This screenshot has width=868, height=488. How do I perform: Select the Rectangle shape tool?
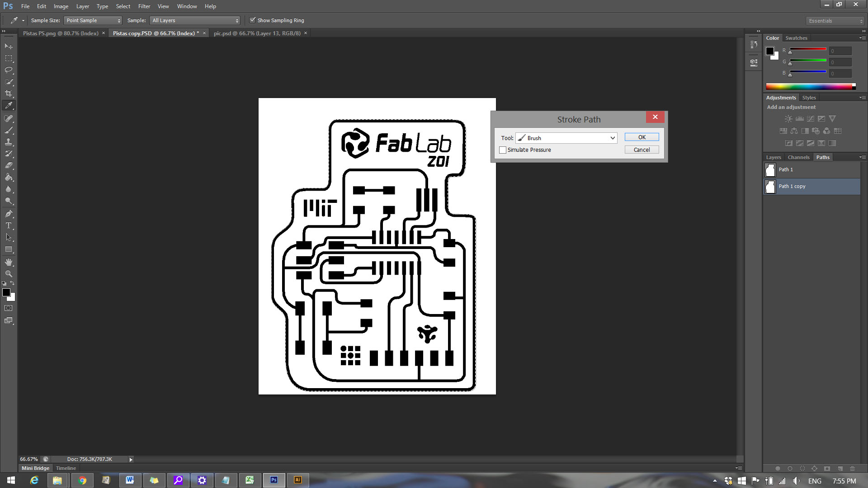(x=9, y=249)
